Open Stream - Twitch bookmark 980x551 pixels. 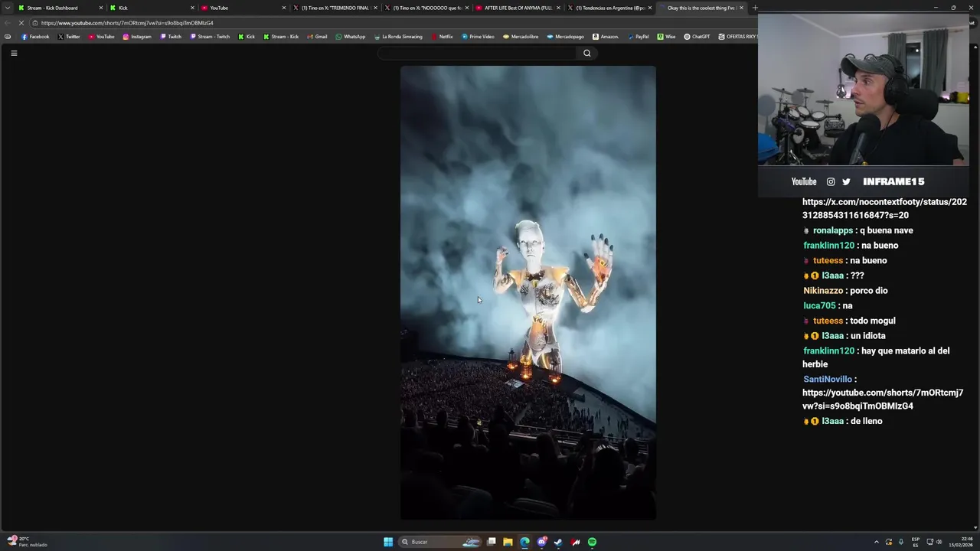(210, 37)
